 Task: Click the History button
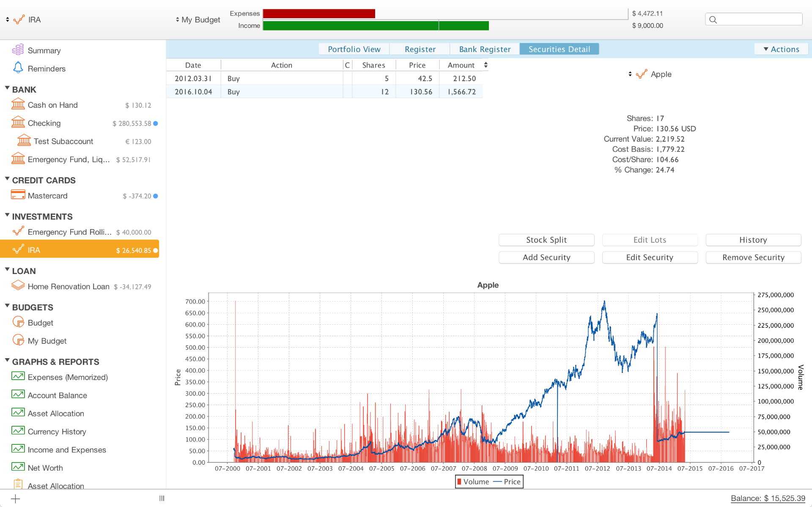pyautogui.click(x=753, y=240)
